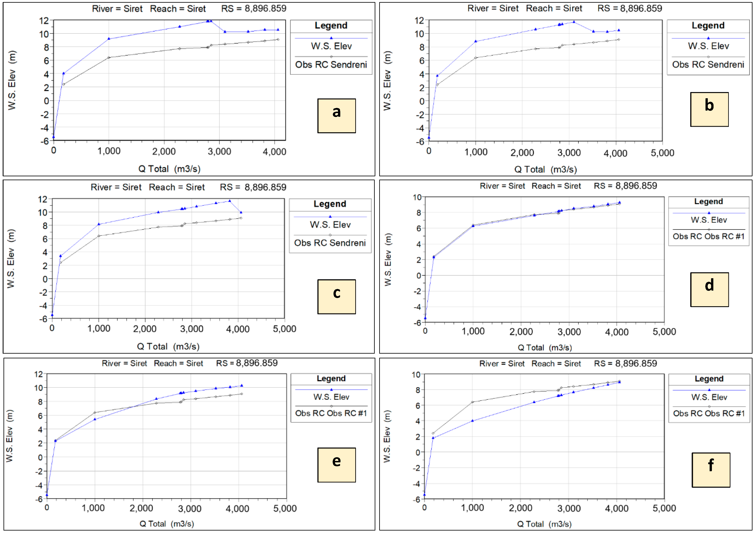Click the Legend header in chart e
This screenshot has width=756, height=533.
coord(331,378)
